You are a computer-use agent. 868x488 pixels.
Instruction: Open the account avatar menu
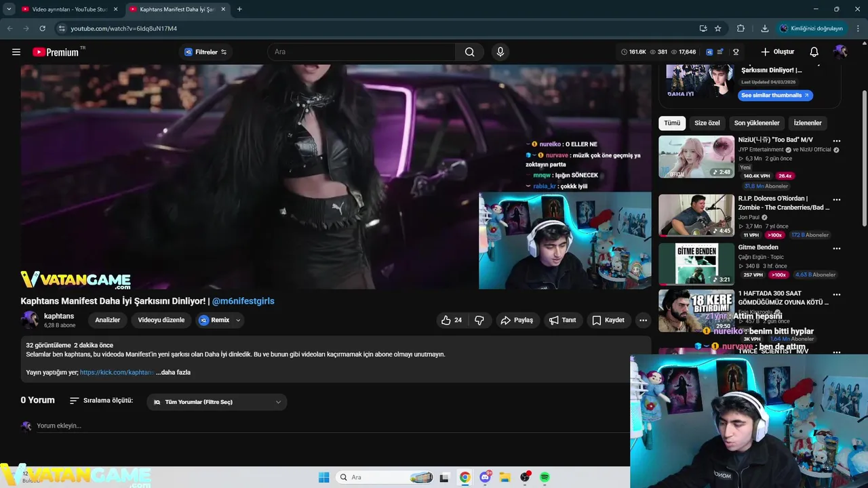[841, 52]
